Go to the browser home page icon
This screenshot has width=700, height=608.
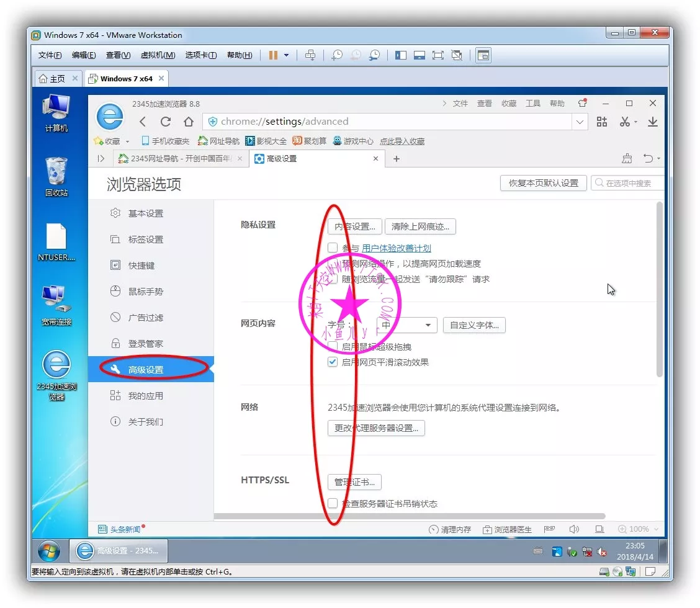[189, 122]
